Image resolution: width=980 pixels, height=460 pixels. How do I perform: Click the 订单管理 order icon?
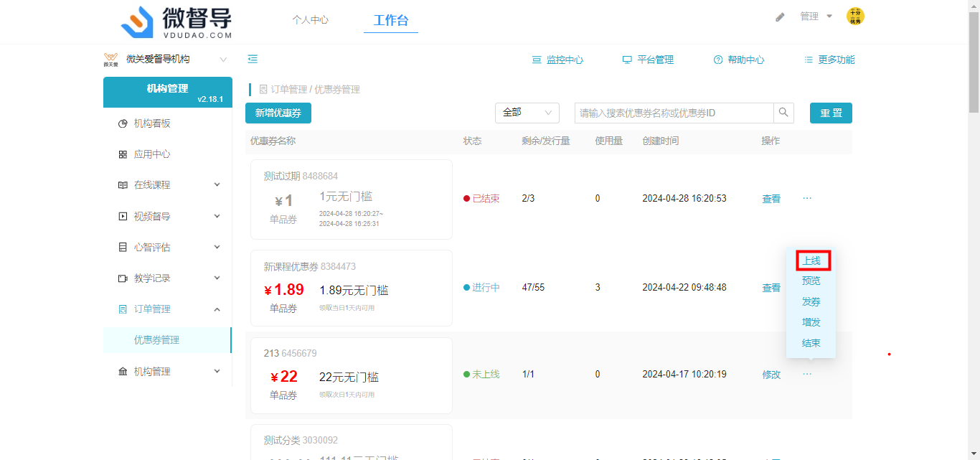pyautogui.click(x=123, y=309)
